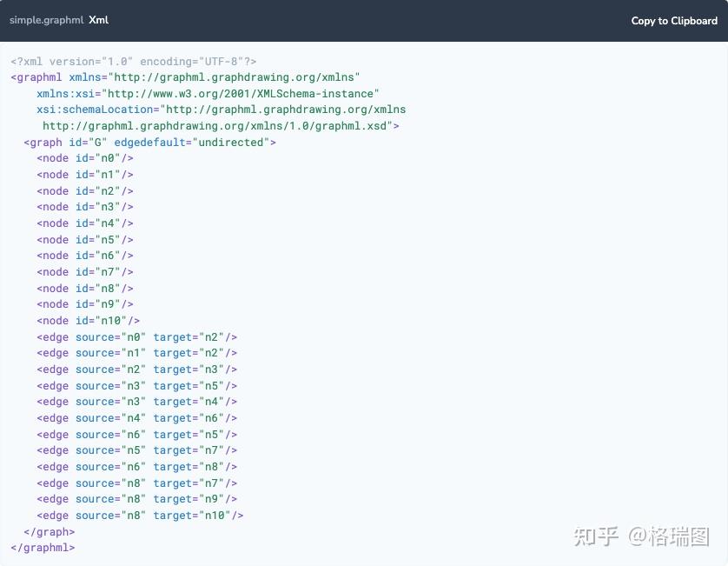728x566 pixels.
Task: Click the node id="n6" line
Action: 85,256
